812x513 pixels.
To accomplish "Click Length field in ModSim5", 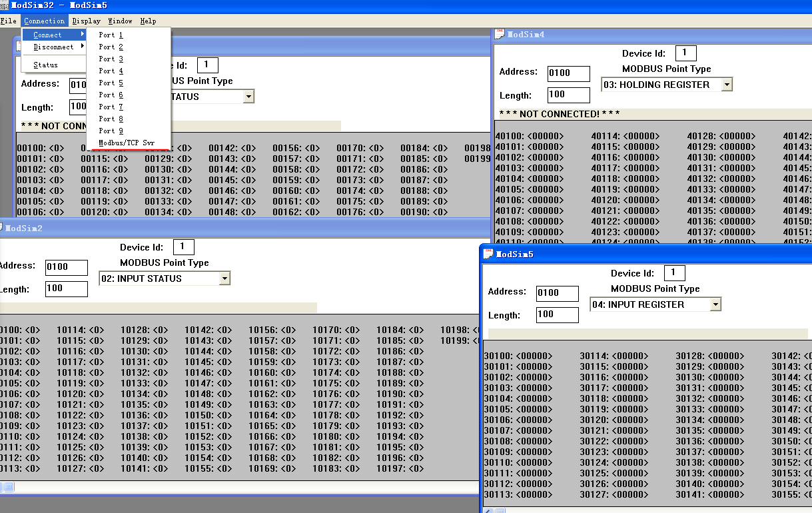I will 558,315.
